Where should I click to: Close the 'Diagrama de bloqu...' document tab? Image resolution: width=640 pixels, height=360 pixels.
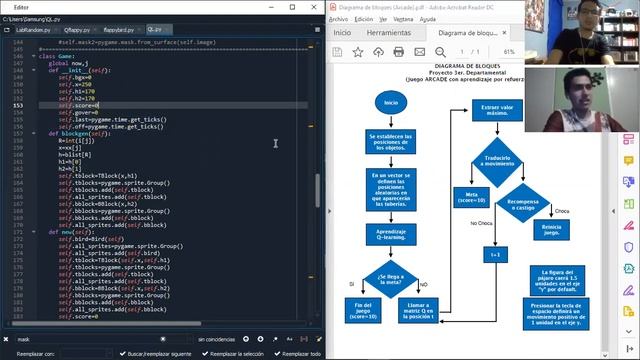coord(504,33)
